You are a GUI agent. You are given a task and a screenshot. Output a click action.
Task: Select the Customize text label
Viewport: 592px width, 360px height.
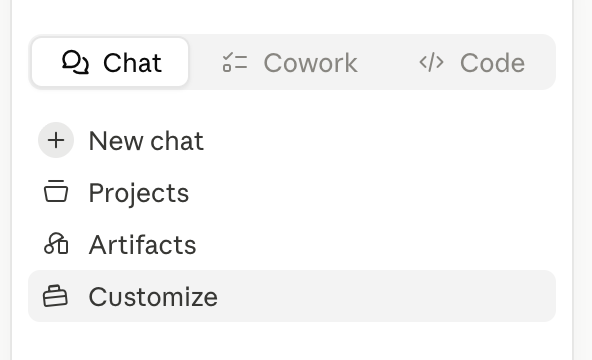[153, 297]
